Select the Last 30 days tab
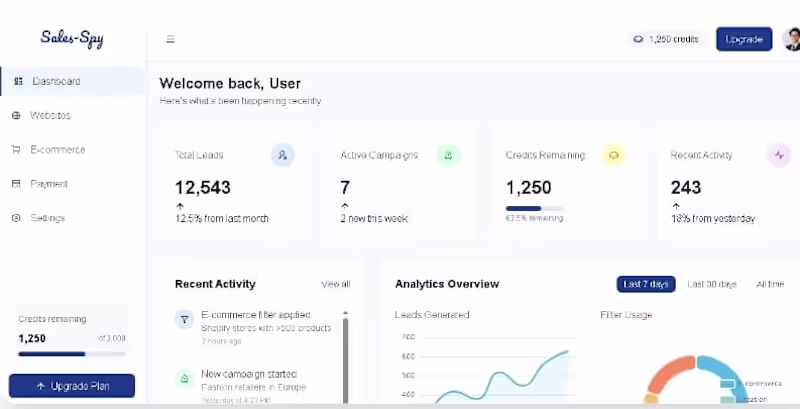800x409 pixels. [712, 284]
